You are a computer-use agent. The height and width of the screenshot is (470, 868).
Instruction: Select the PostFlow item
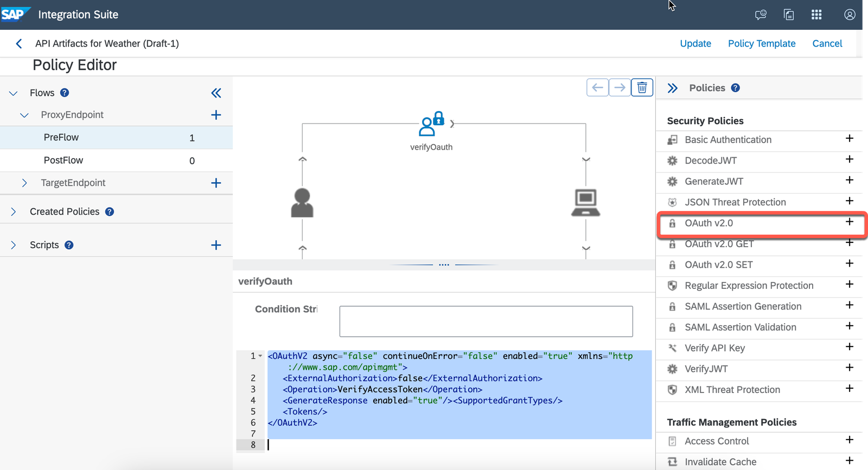(x=63, y=160)
